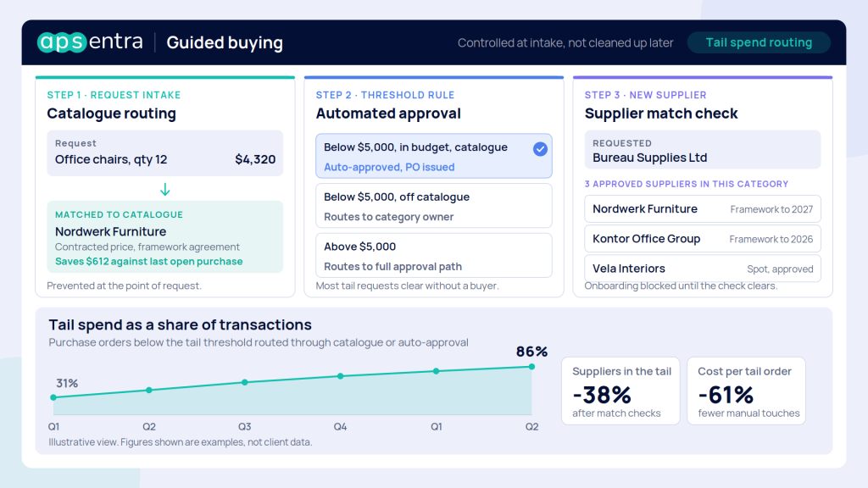Viewport: 868px width, 488px height.
Task: Click 'Routes to full approval path' text
Action: click(x=392, y=267)
